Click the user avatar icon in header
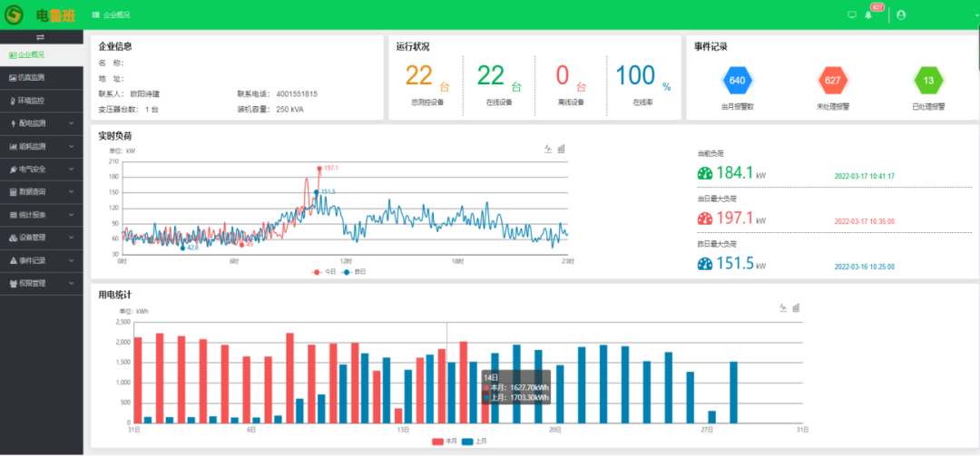Image resolution: width=980 pixels, height=457 pixels. tap(901, 15)
